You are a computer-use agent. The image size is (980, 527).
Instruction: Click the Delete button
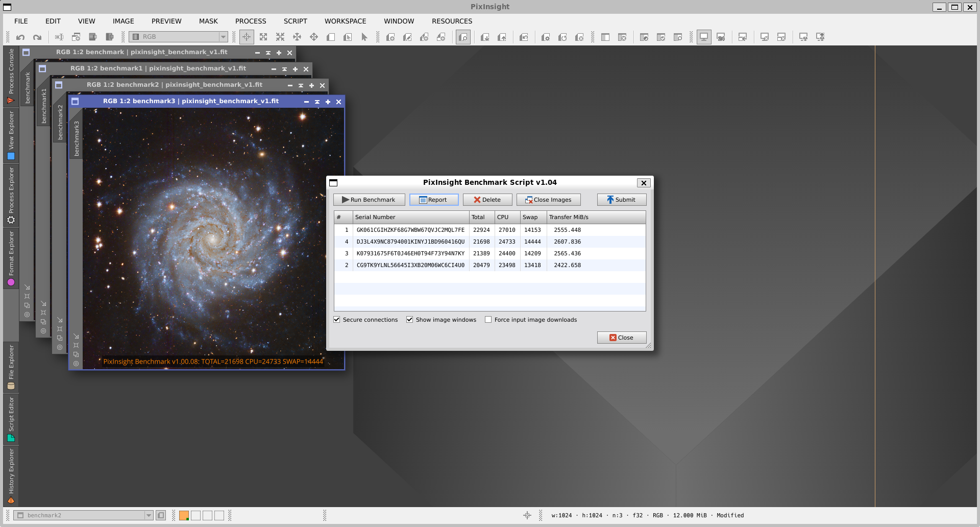pyautogui.click(x=487, y=200)
